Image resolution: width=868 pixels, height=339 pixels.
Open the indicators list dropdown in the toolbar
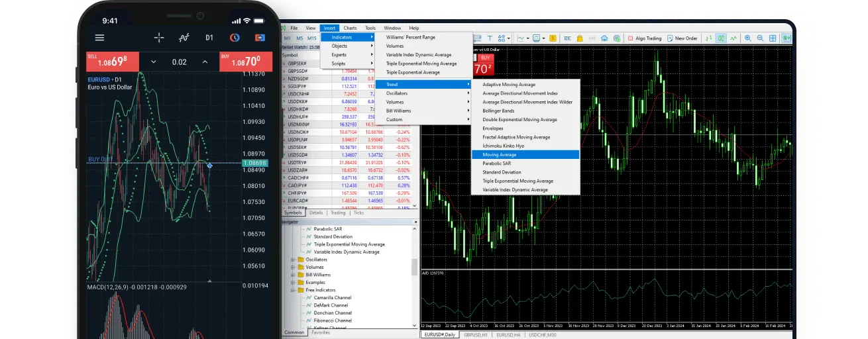tap(524, 38)
